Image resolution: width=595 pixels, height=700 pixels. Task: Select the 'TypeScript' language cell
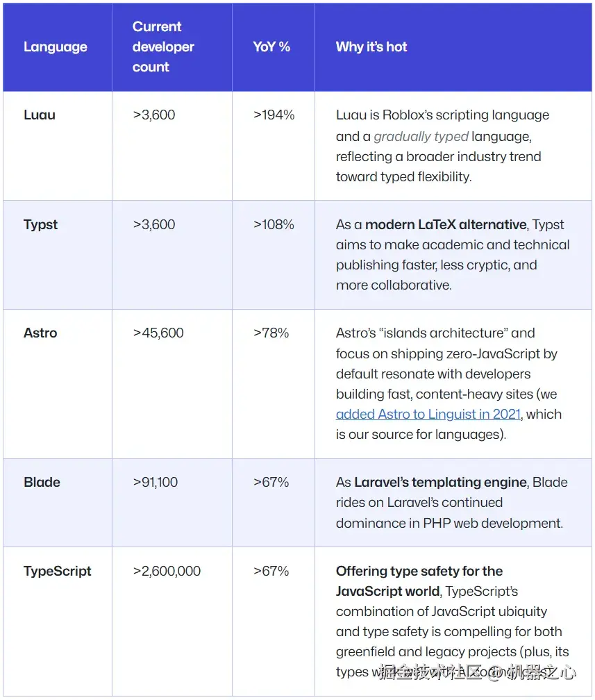click(x=58, y=572)
